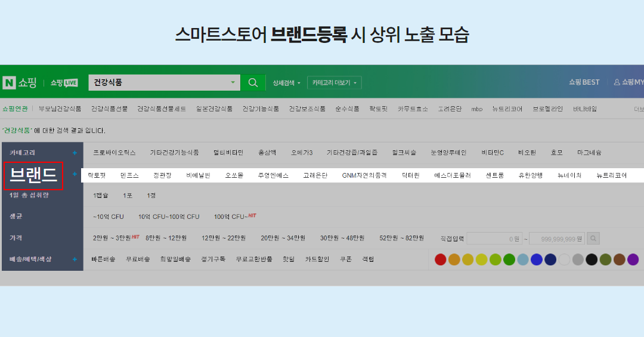This screenshot has height=337, width=644.
Task: Open the 상세검색 dropdown
Action: 287,82
